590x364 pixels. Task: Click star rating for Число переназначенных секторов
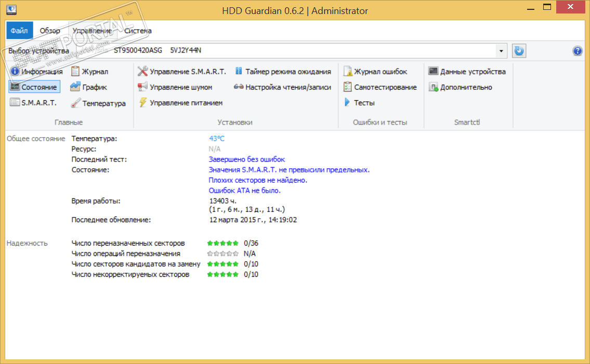coord(223,244)
